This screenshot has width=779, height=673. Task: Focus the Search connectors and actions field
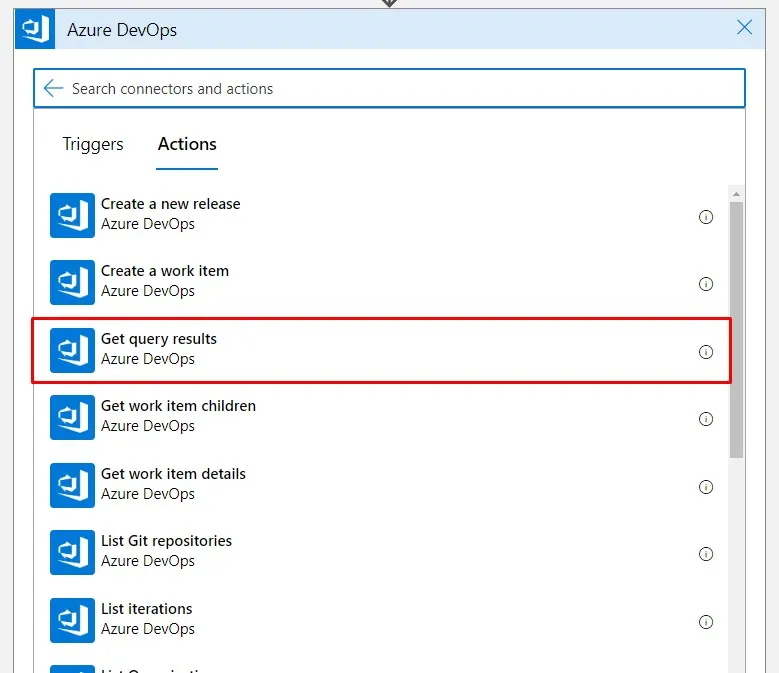pos(389,88)
